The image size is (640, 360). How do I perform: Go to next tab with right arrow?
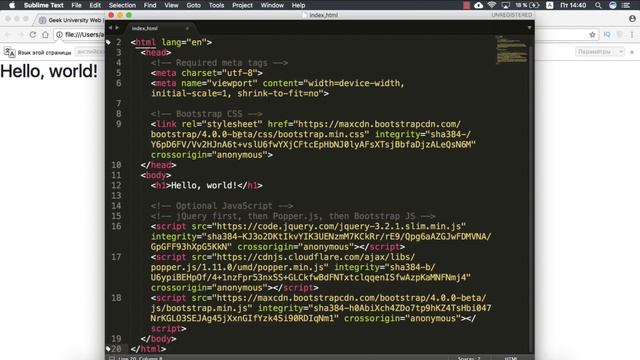[117, 28]
